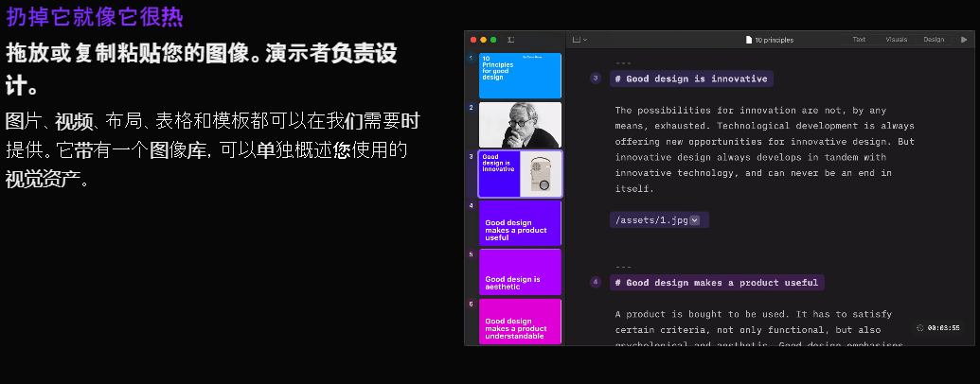980x384 pixels.
Task: Click the heading "# Good design is innovative"
Action: (x=691, y=79)
